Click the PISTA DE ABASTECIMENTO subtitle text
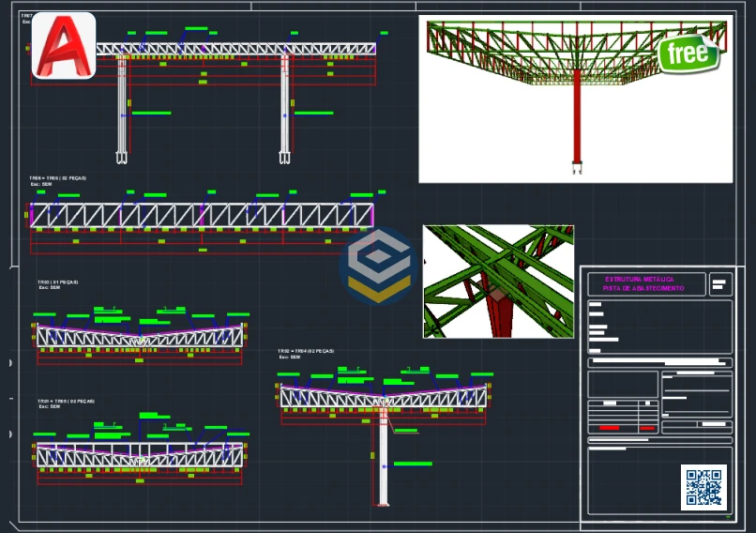 643,288
